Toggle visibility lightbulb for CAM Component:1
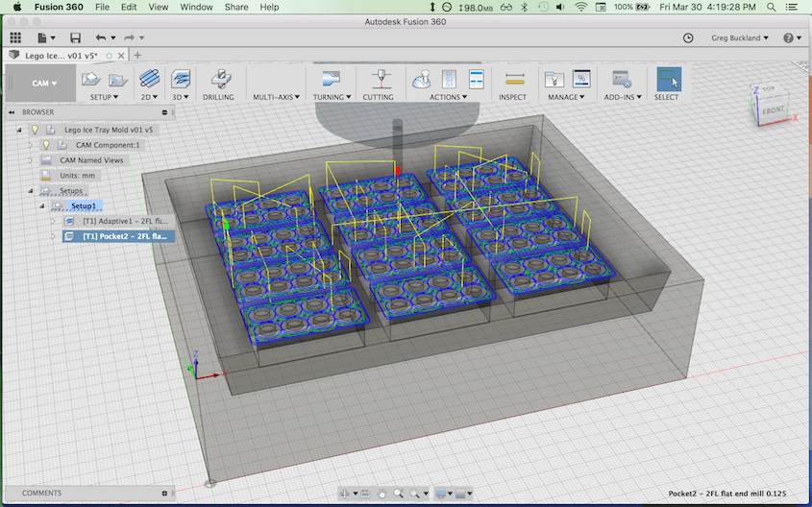This screenshot has height=507, width=812. tap(46, 145)
